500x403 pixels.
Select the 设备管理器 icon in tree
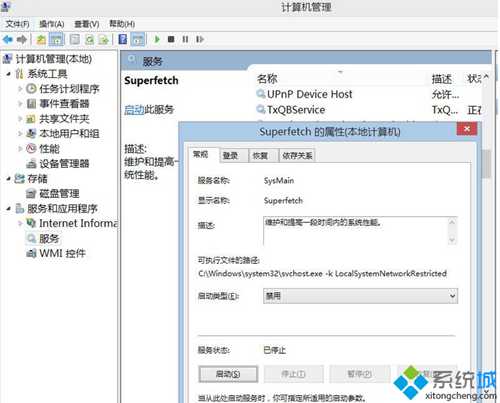31,163
